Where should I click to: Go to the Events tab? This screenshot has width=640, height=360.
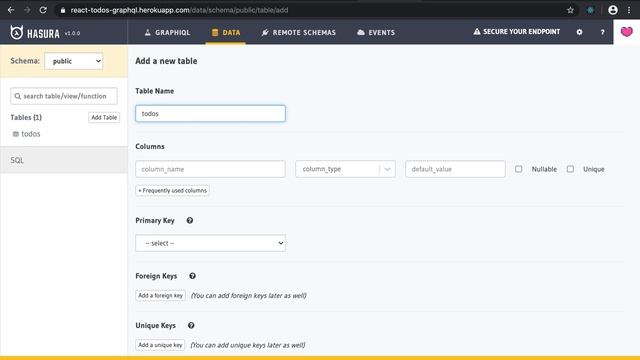[376, 32]
